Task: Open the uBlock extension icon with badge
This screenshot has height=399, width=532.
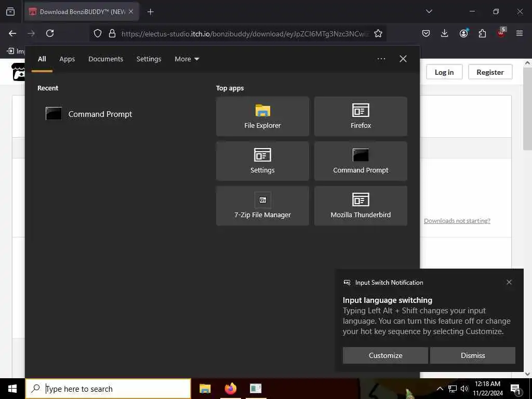Action: pos(501,33)
